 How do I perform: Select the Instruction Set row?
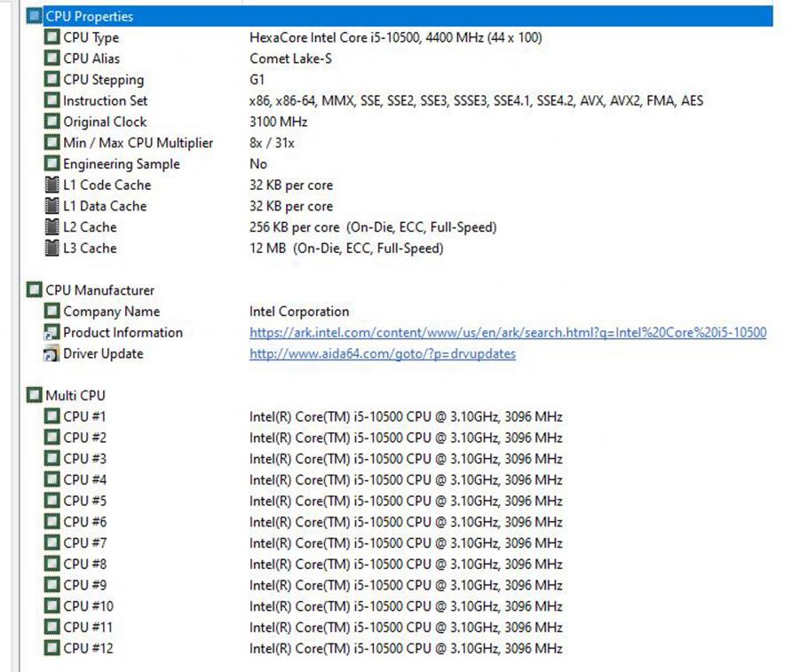[x=105, y=101]
